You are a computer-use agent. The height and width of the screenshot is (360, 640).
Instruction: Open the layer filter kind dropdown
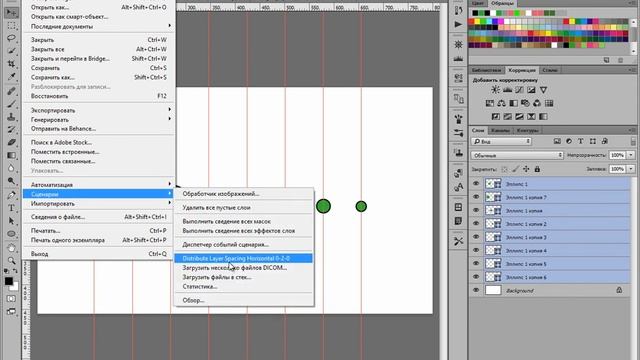pyautogui.click(x=502, y=141)
